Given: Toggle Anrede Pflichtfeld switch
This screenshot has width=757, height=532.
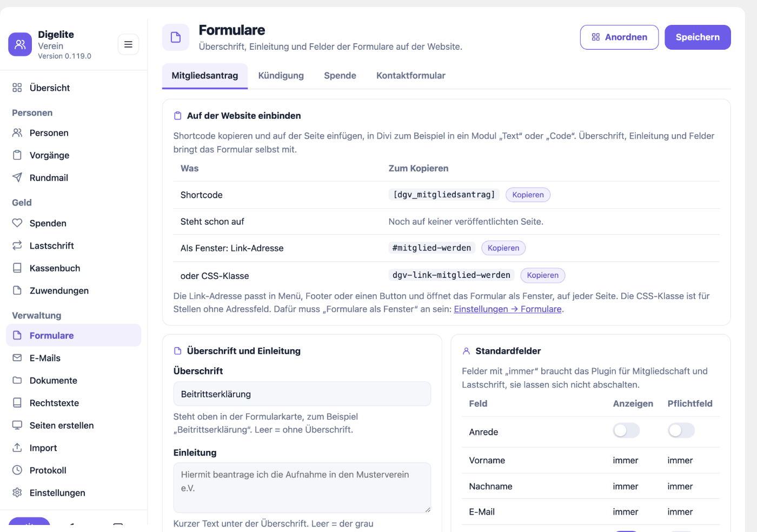Looking at the screenshot, I should tap(681, 430).
